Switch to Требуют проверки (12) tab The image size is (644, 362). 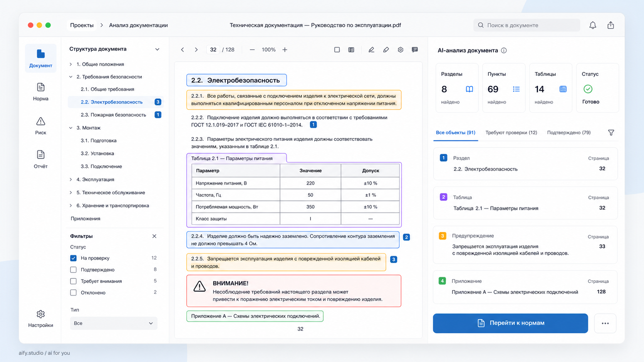pos(511,133)
